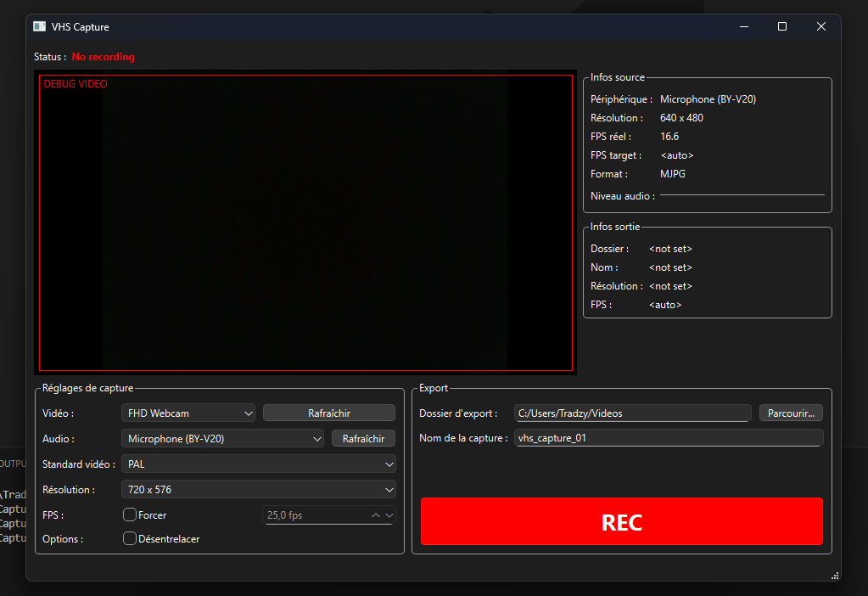Screen dimensions: 868x596
Task: Minimize the VHS Capture window
Action: 744,26
